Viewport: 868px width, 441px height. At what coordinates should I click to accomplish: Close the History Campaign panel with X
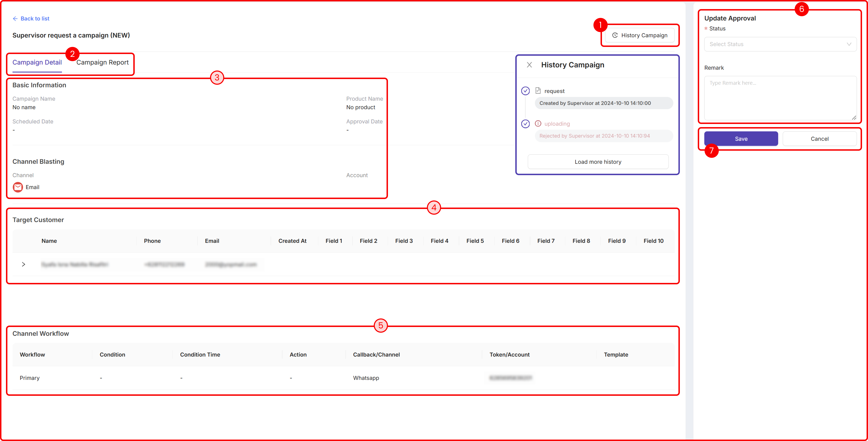(x=529, y=65)
